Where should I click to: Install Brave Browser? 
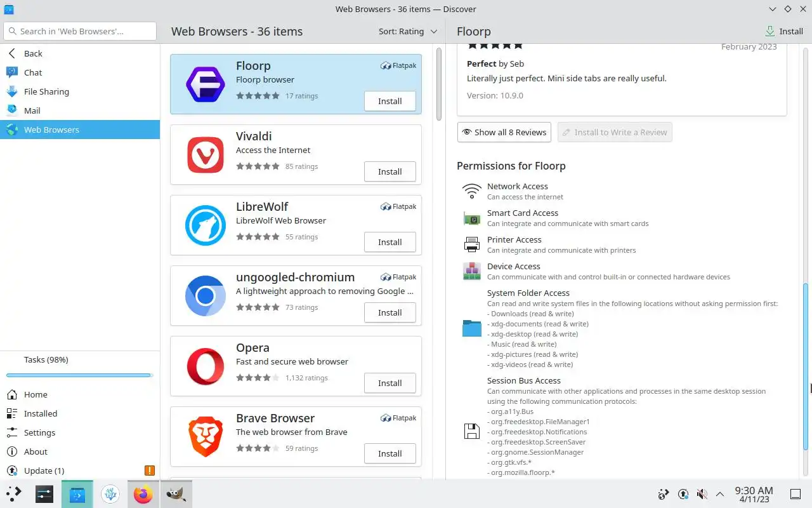[x=390, y=453]
